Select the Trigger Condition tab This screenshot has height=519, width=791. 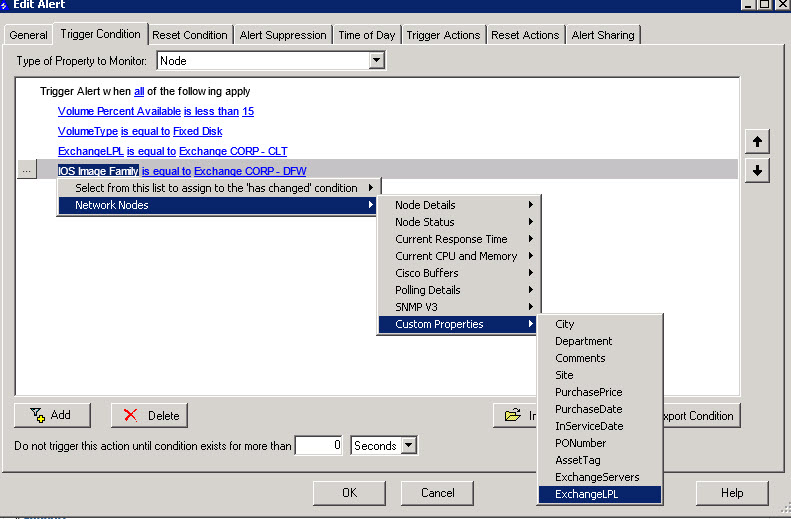[100, 34]
